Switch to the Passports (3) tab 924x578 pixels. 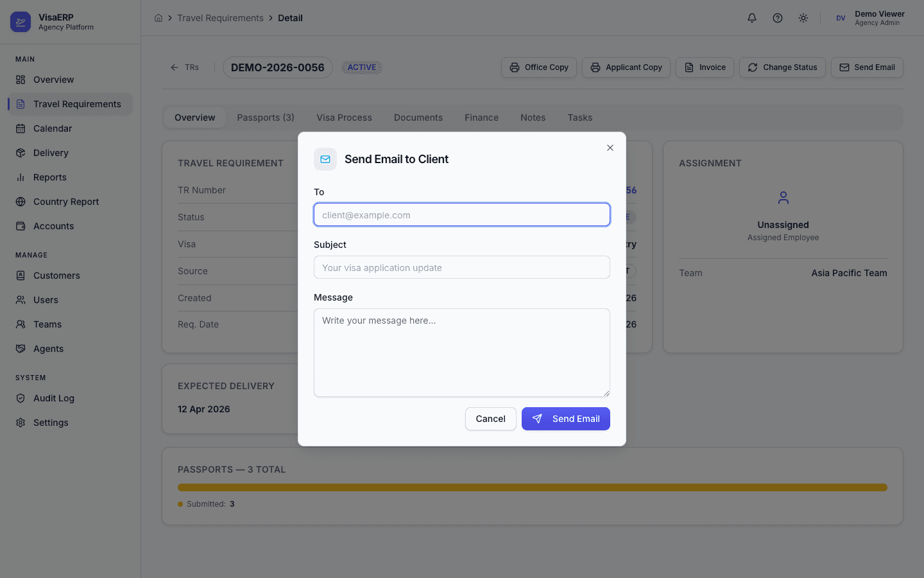click(x=266, y=118)
